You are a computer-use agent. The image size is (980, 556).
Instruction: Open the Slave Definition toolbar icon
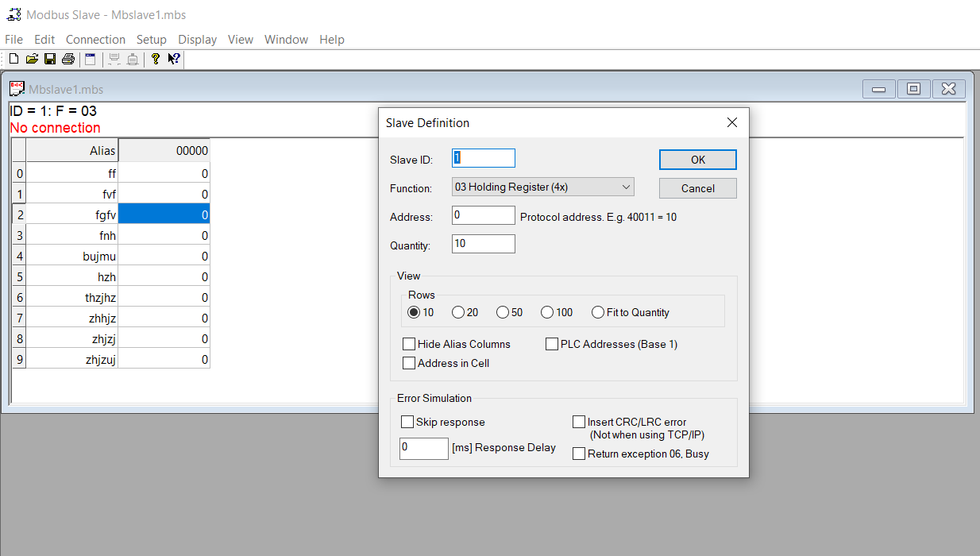click(x=89, y=58)
